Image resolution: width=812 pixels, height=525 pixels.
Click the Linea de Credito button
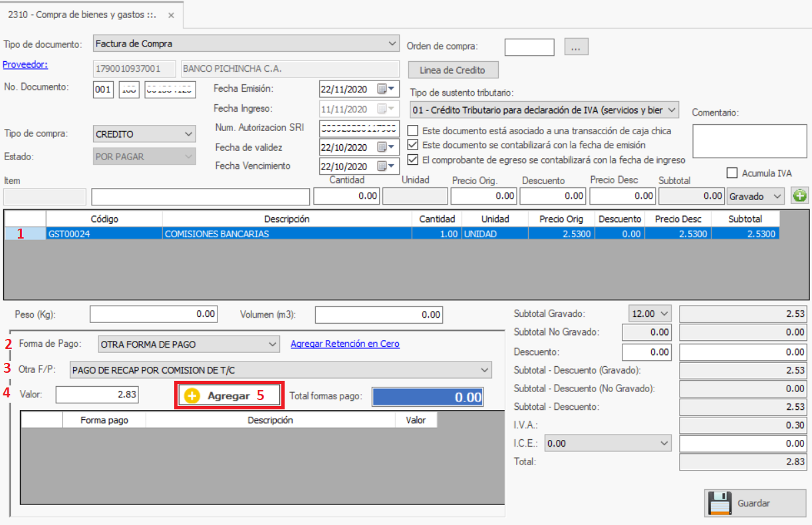coord(452,70)
